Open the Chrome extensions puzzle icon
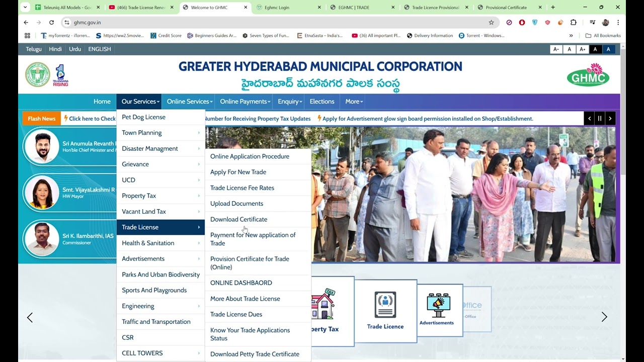The width and height of the screenshot is (644, 362). point(574,23)
